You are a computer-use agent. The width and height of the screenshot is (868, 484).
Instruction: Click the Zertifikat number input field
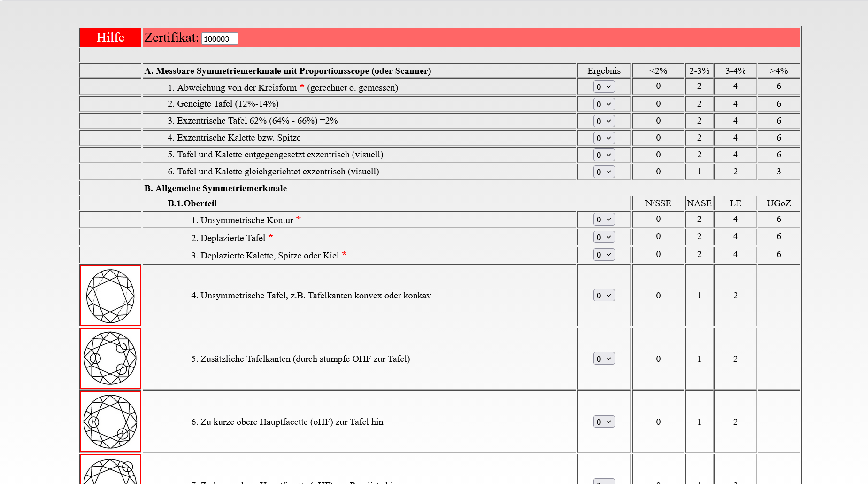click(219, 39)
